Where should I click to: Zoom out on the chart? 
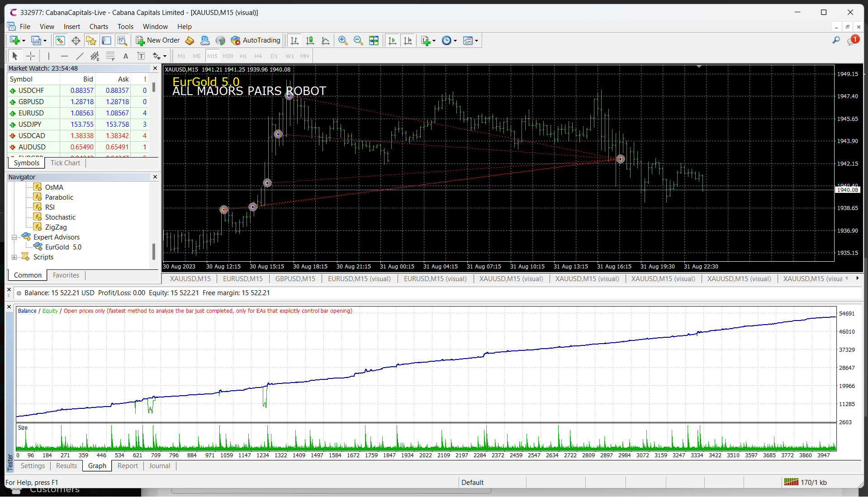tap(358, 41)
